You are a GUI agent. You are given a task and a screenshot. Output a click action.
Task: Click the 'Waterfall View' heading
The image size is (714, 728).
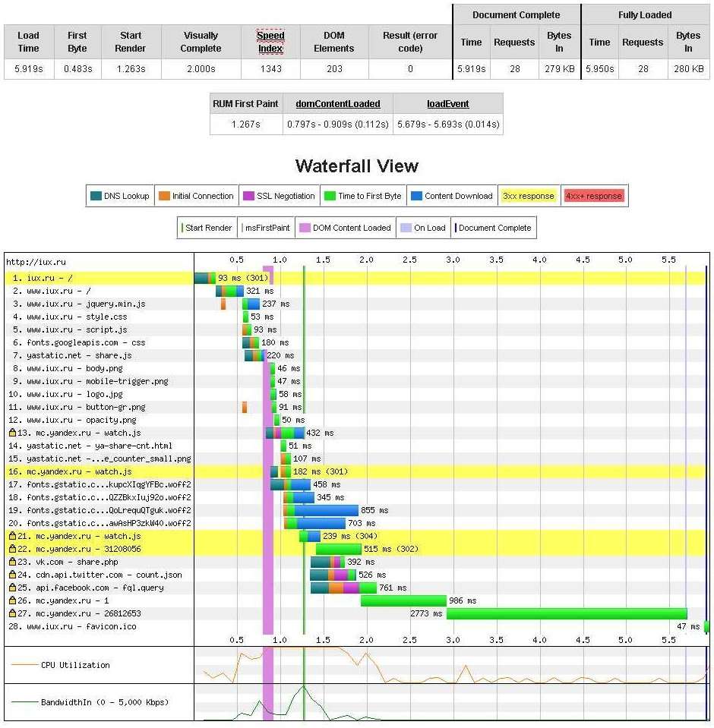point(357,165)
